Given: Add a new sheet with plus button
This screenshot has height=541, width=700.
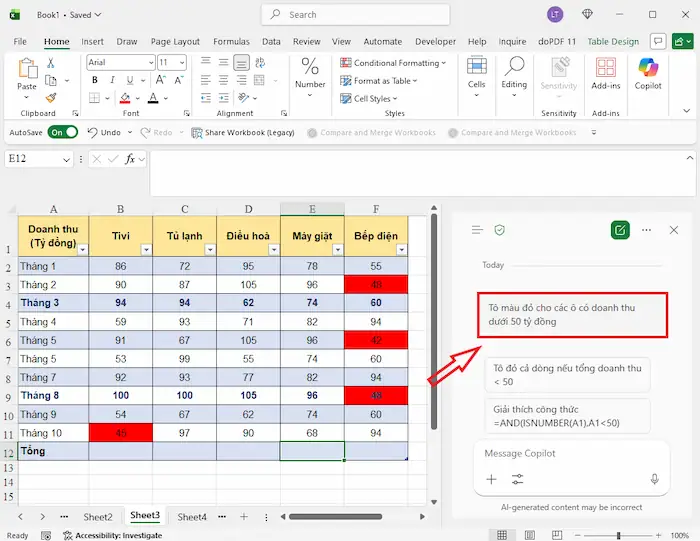Looking at the screenshot, I should [243, 517].
